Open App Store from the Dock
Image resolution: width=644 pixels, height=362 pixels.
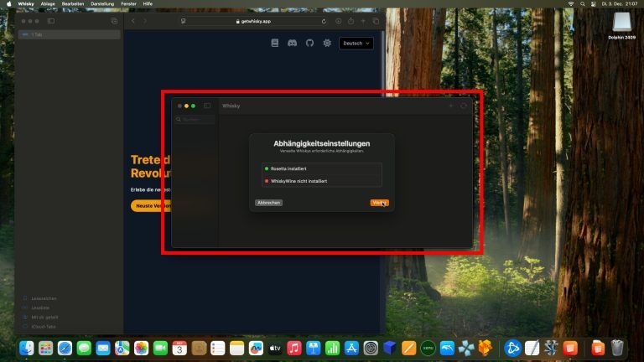click(x=351, y=348)
